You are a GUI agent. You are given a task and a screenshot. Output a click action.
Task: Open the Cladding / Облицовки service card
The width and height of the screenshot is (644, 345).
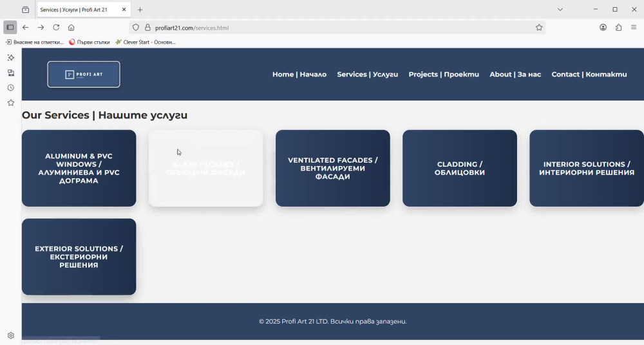coord(460,169)
